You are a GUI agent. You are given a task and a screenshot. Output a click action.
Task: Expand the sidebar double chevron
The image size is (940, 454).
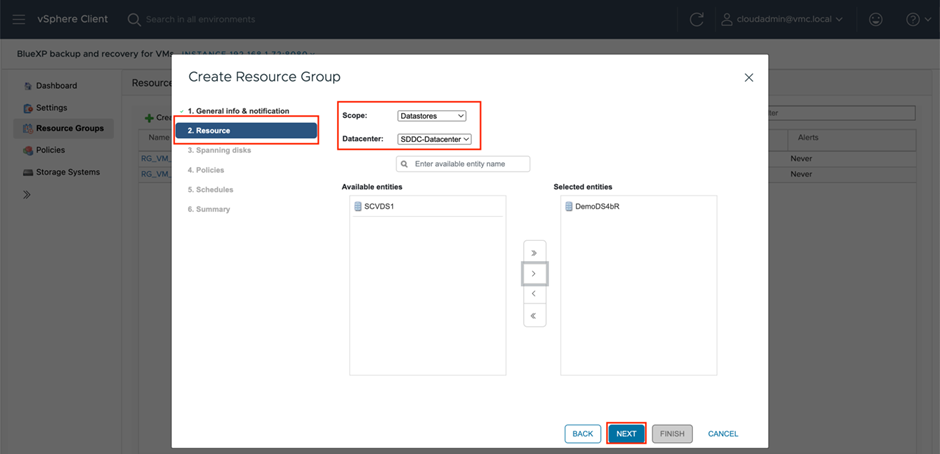tap(27, 194)
